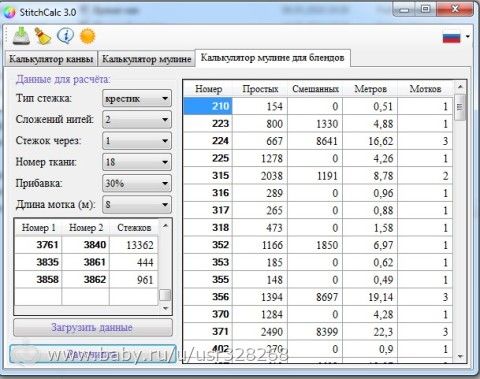Click the Простых column header
This screenshot has width=480, height=379.
tap(260, 89)
